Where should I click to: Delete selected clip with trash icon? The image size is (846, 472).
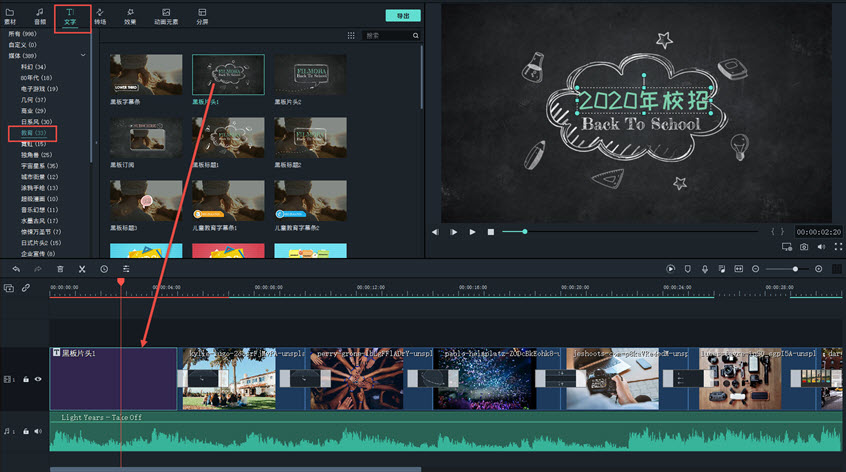pyautogui.click(x=60, y=269)
